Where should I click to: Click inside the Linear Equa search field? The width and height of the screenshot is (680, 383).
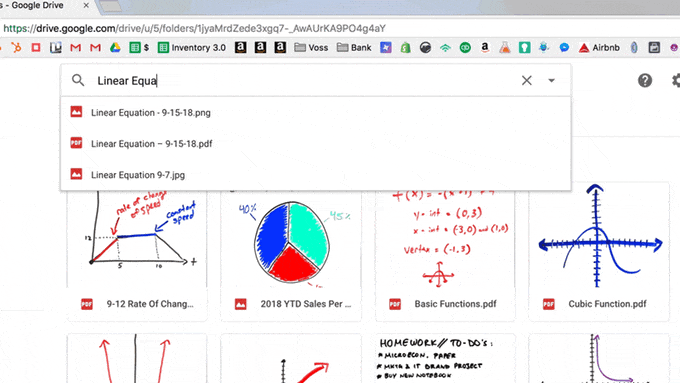tap(304, 81)
